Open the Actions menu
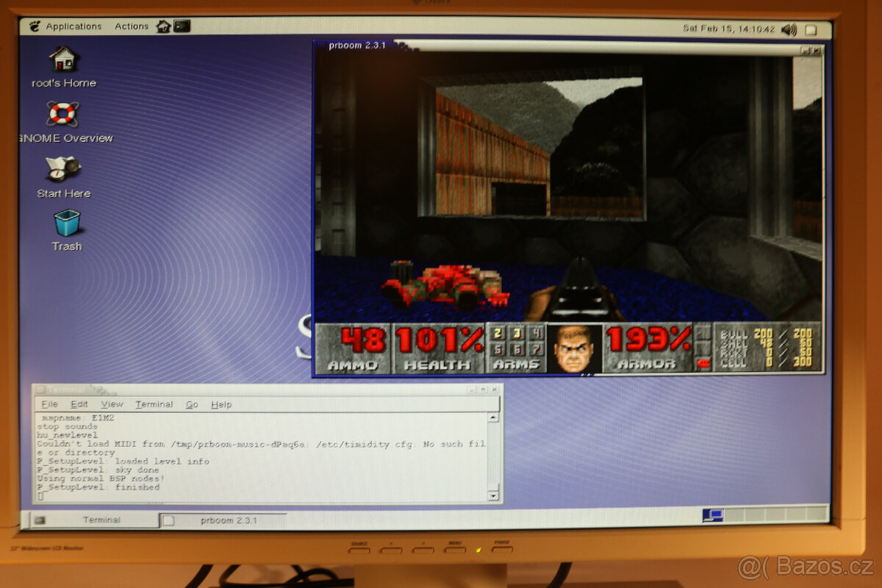Viewport: 882px width, 588px height. click(x=132, y=26)
